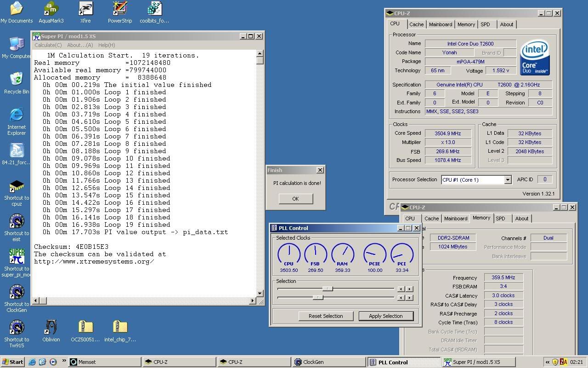Click the ZoneAlarm ZA tray icon
Image resolution: width=588 pixels, height=368 pixels.
(x=564, y=362)
